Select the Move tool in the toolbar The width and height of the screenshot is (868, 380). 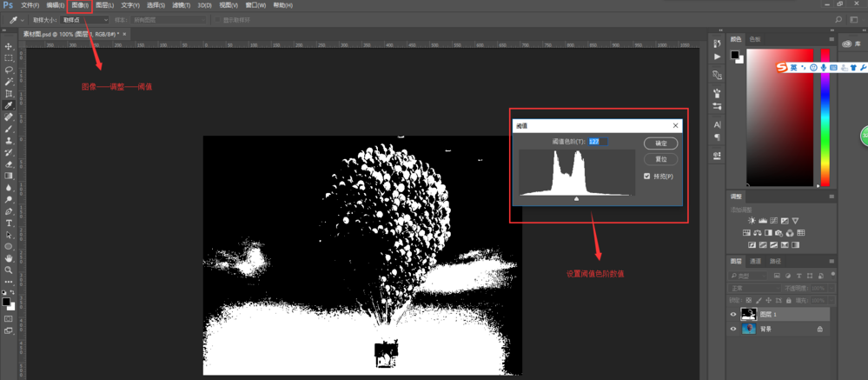[9, 47]
